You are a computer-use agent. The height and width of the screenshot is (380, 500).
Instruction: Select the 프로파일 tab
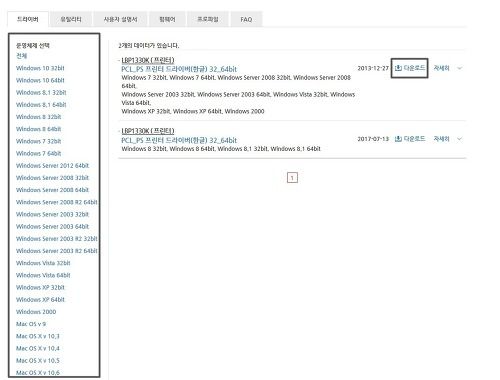click(208, 19)
